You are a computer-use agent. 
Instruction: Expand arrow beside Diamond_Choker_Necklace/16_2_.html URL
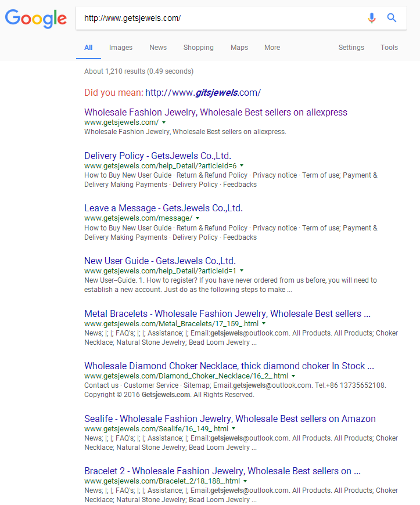[293, 376]
